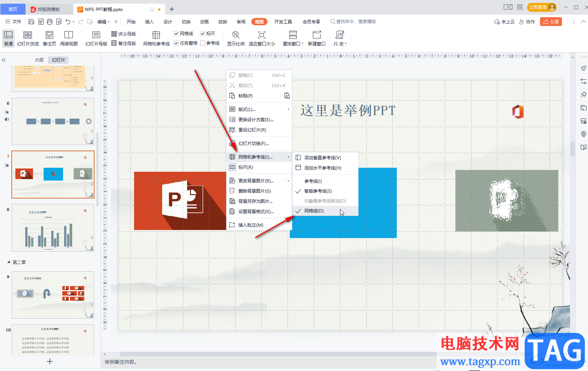Click the star icon in right sidebar
The height and width of the screenshot is (371, 588).
584,94
